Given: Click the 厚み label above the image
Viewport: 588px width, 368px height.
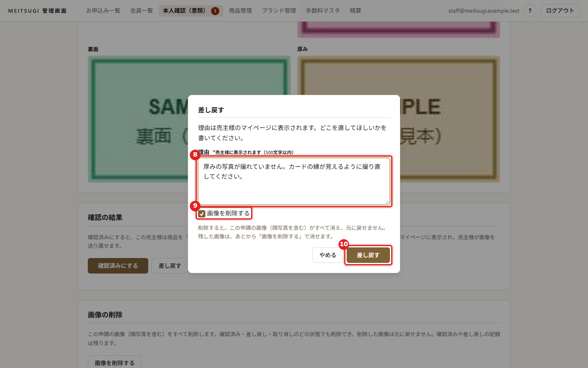Looking at the screenshot, I should coord(303,49).
